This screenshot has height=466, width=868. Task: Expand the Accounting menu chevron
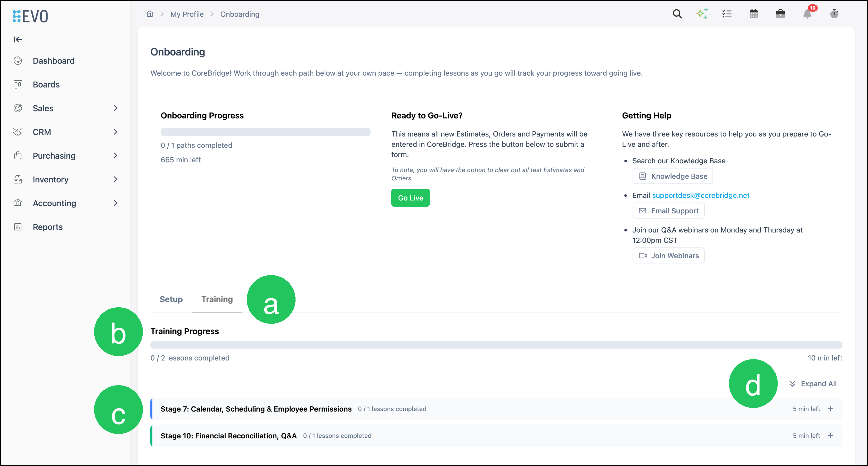[x=116, y=203]
